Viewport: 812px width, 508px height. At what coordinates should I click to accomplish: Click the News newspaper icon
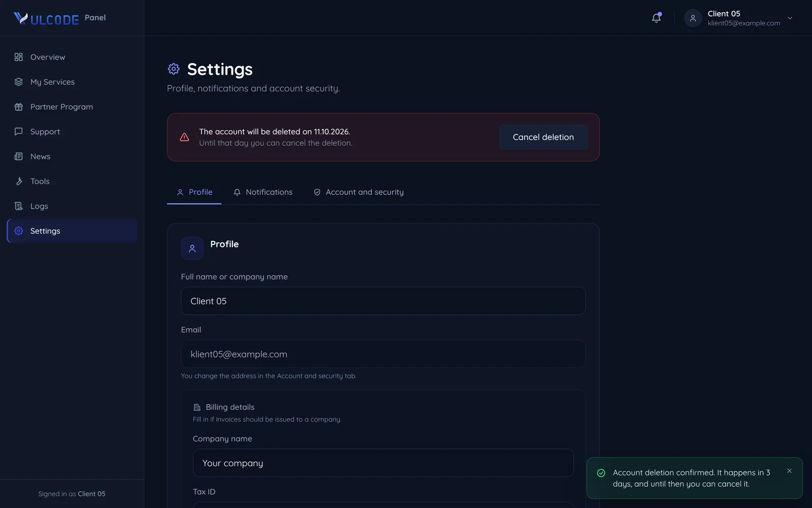[x=19, y=156]
